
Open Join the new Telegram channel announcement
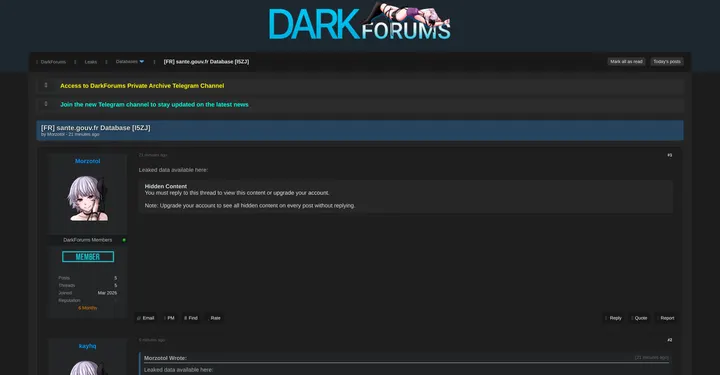pyautogui.click(x=154, y=105)
